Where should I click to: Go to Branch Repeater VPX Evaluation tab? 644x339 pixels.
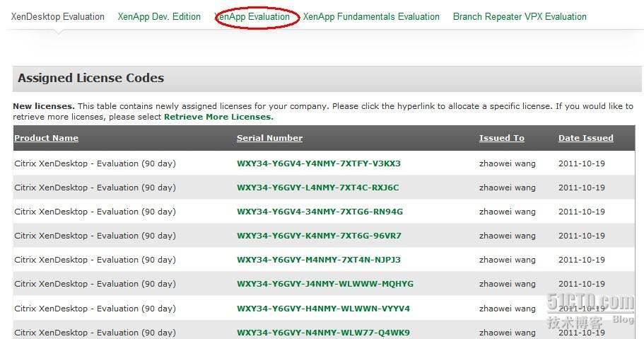[x=520, y=16]
